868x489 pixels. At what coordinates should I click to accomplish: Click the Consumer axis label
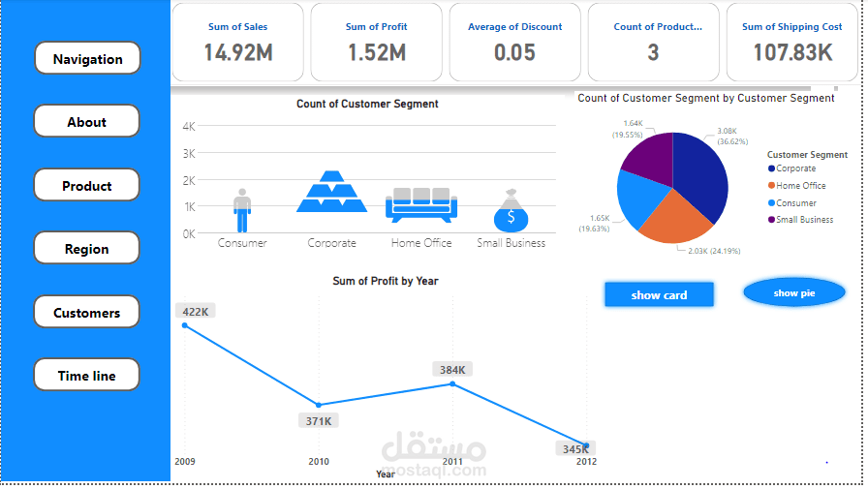(242, 243)
